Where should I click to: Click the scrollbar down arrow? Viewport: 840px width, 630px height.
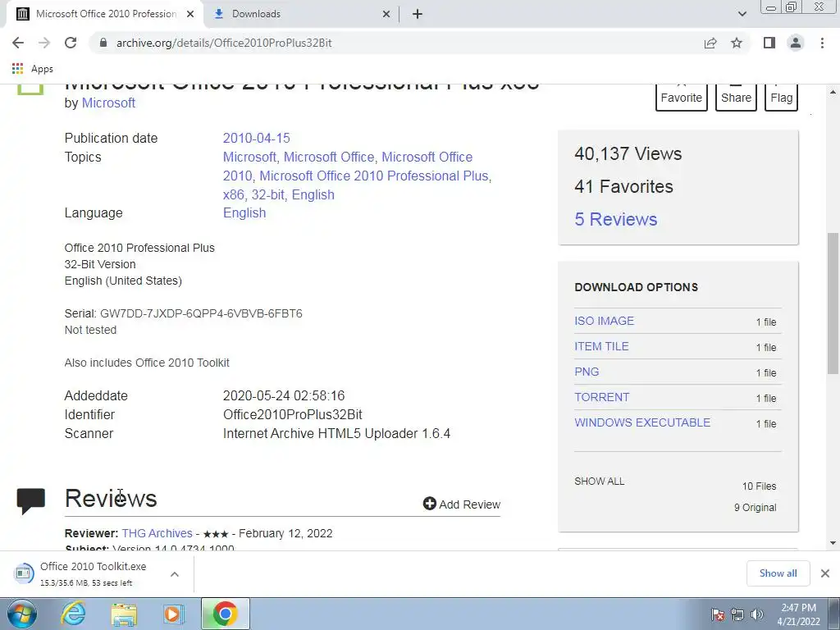(833, 543)
